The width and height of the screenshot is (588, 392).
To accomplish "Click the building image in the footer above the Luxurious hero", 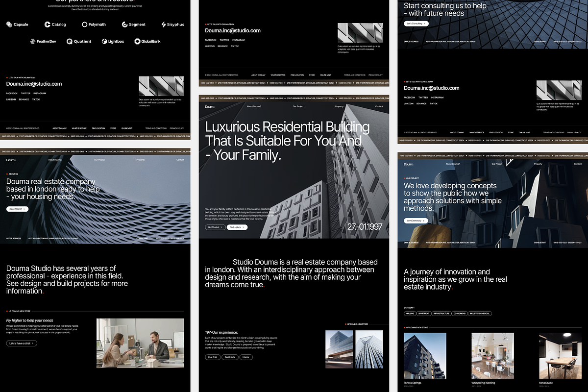I will tap(360, 33).
